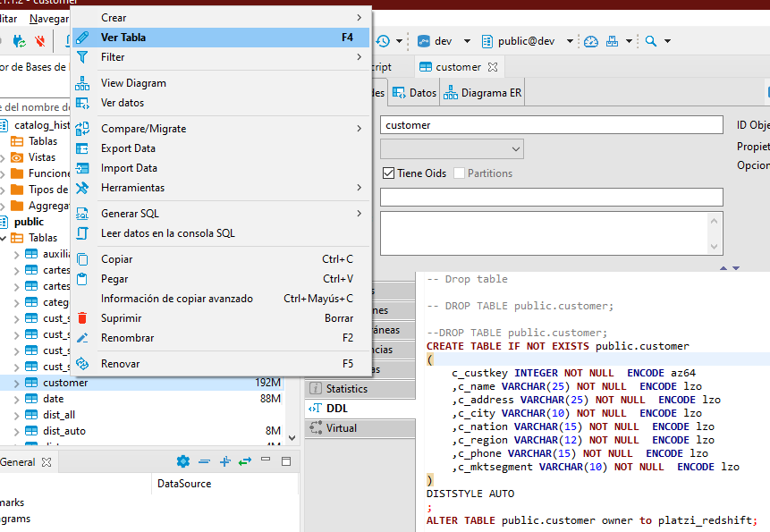Select the Pegar menu entry
The width and height of the screenshot is (770, 532).
[x=221, y=279]
